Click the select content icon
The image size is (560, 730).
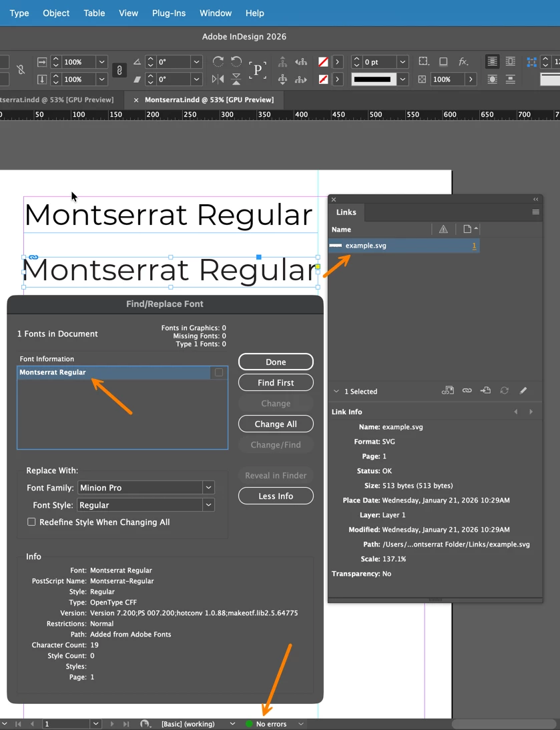[x=282, y=79]
